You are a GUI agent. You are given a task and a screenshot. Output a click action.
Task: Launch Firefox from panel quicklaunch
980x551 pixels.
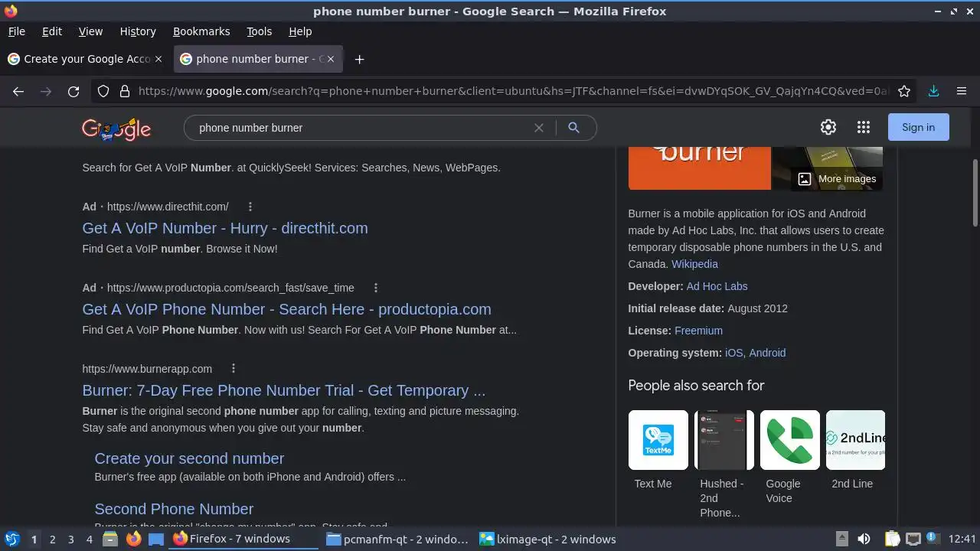(x=133, y=539)
